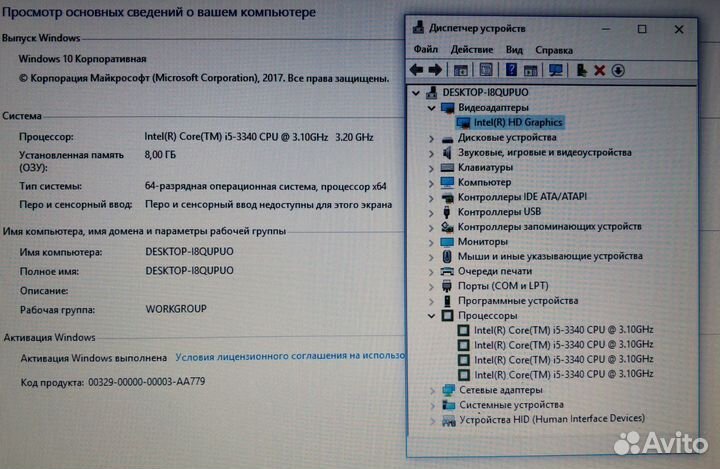The width and height of the screenshot is (720, 469).
Task: Click the update driver down-arrow circle icon
Action: (x=618, y=70)
